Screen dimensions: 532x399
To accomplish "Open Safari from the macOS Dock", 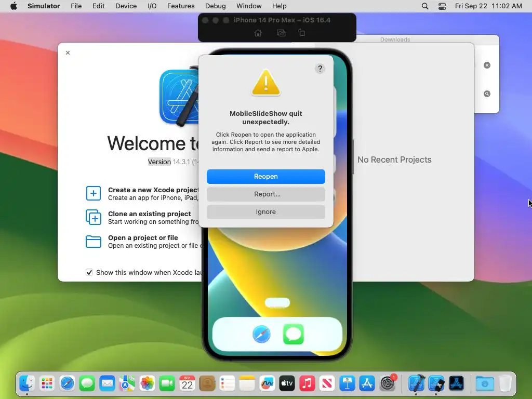I will point(67,383).
